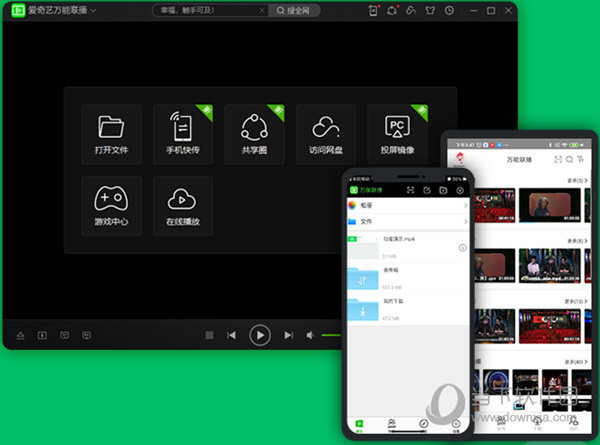This screenshot has width=600, height=445.
Task: Open the 手机快传 phone transfer tile
Action: coord(183,134)
